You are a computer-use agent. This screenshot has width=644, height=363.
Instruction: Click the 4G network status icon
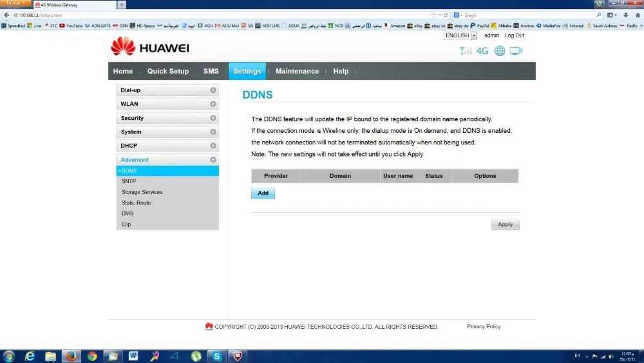482,51
